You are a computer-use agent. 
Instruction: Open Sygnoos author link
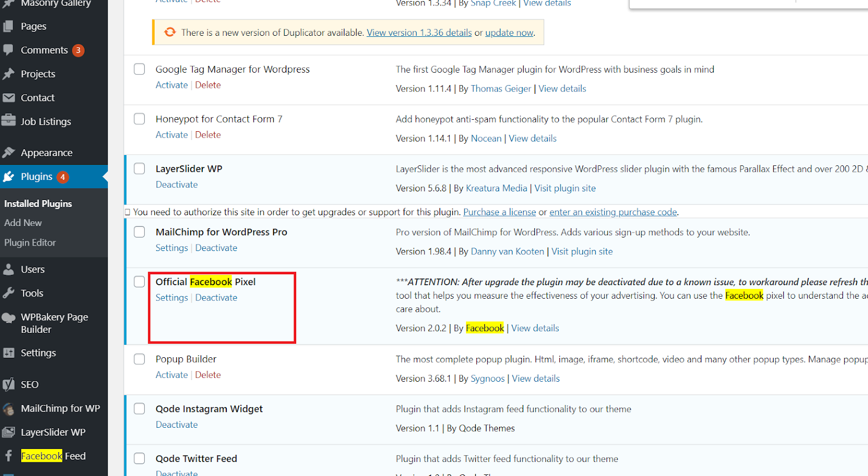488,378
